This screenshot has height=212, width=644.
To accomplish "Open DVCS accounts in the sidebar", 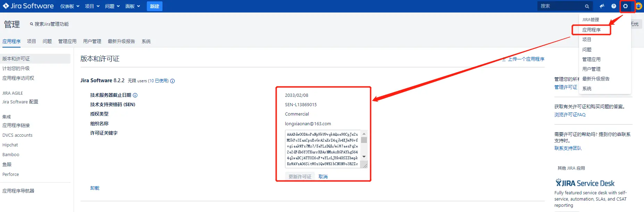I will pos(17,135).
